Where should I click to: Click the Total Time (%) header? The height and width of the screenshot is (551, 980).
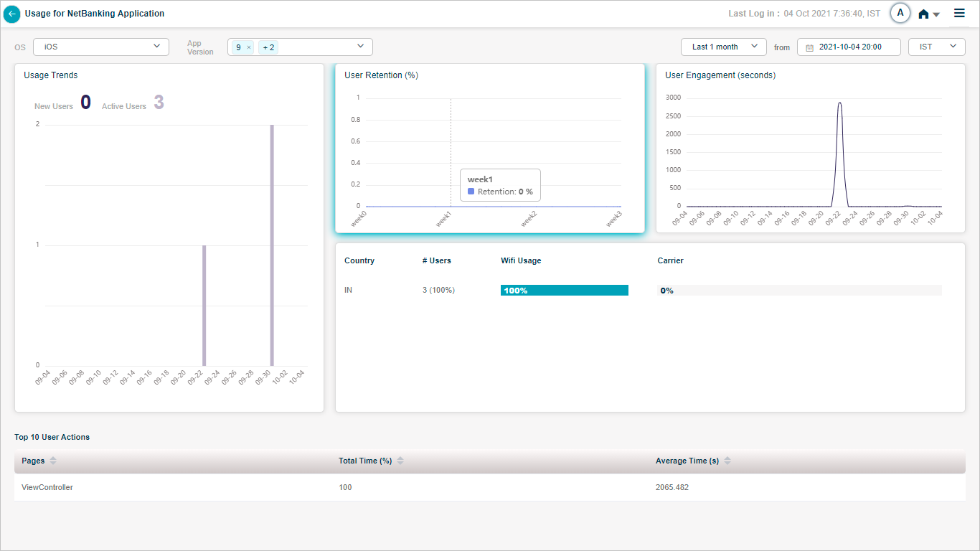click(x=365, y=461)
